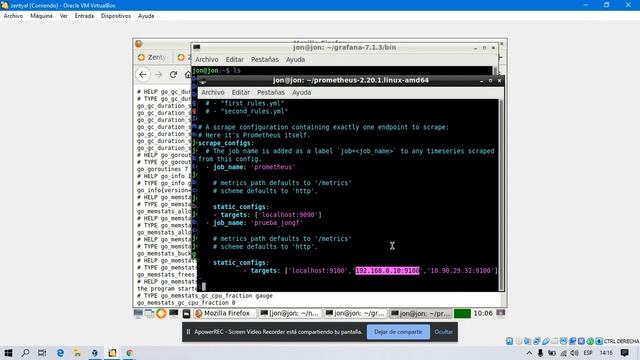Switch to jon@jon: ~/n... terminal taskbar entry
This screenshot has height=360, width=640.
click(x=290, y=313)
